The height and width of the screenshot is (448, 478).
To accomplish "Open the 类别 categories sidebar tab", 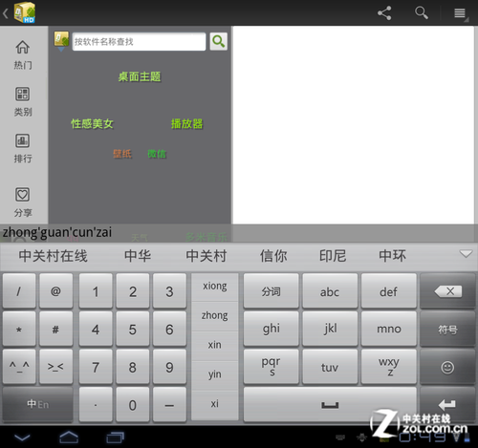I will tap(23, 101).
